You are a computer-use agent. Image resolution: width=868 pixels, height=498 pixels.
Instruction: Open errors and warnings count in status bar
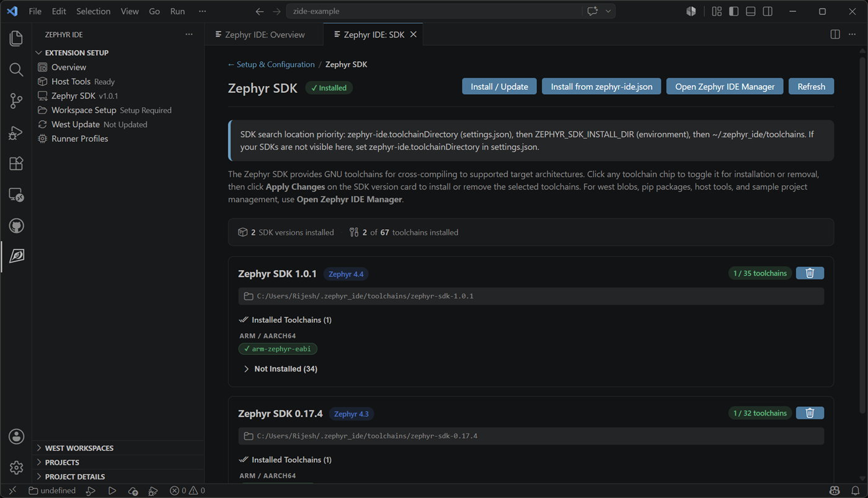pyautogui.click(x=187, y=491)
